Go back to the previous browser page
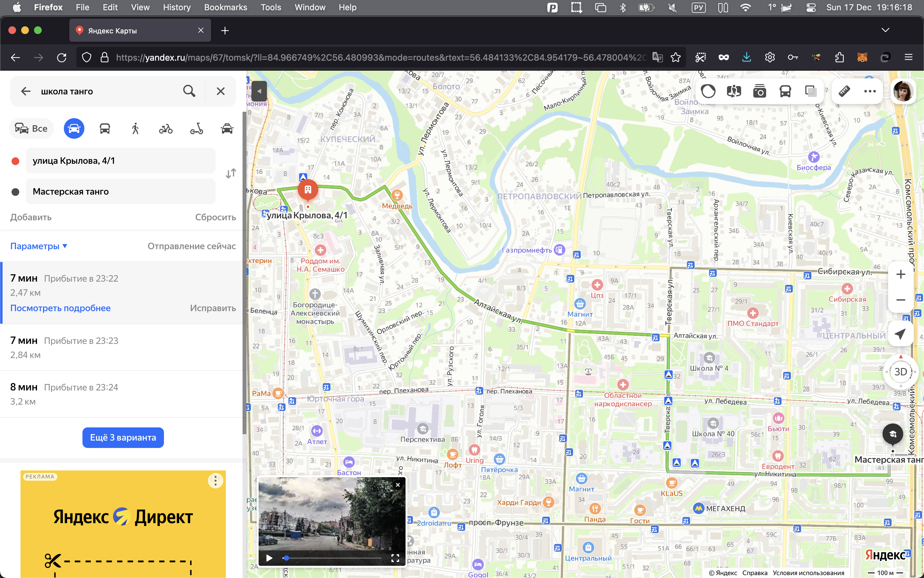 (15, 57)
